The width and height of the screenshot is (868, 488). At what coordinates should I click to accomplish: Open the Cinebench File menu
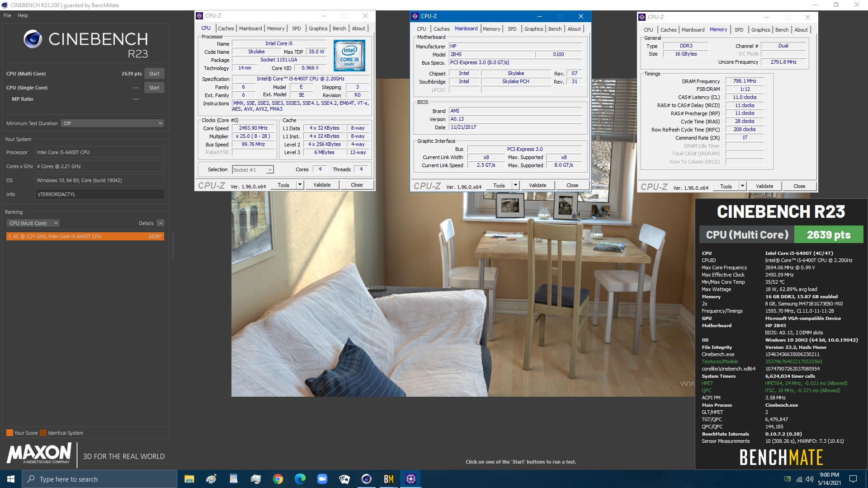coord(7,15)
